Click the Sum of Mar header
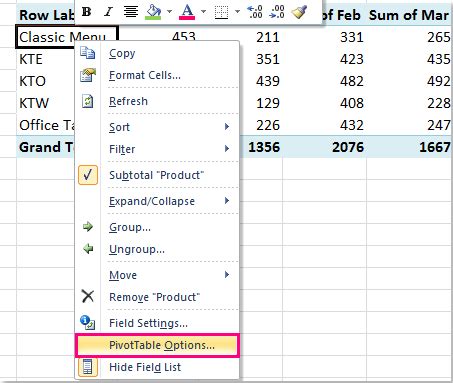Screen dimensions: 453x383 [409, 15]
